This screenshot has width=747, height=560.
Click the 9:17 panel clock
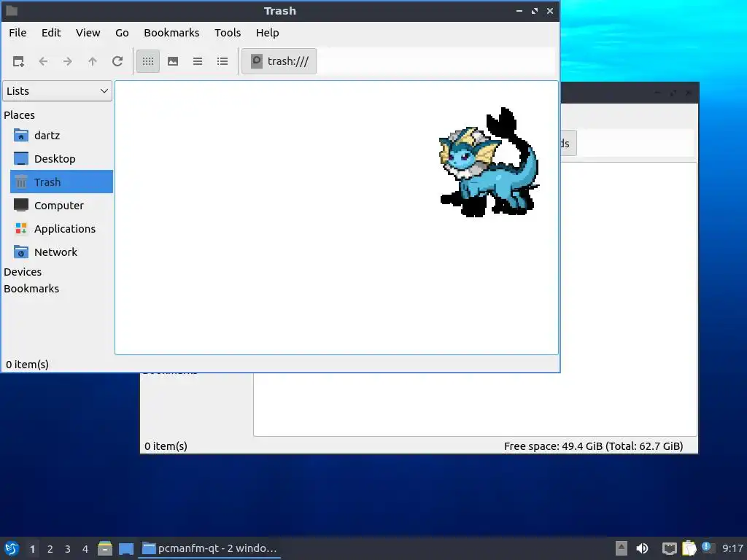click(x=732, y=548)
